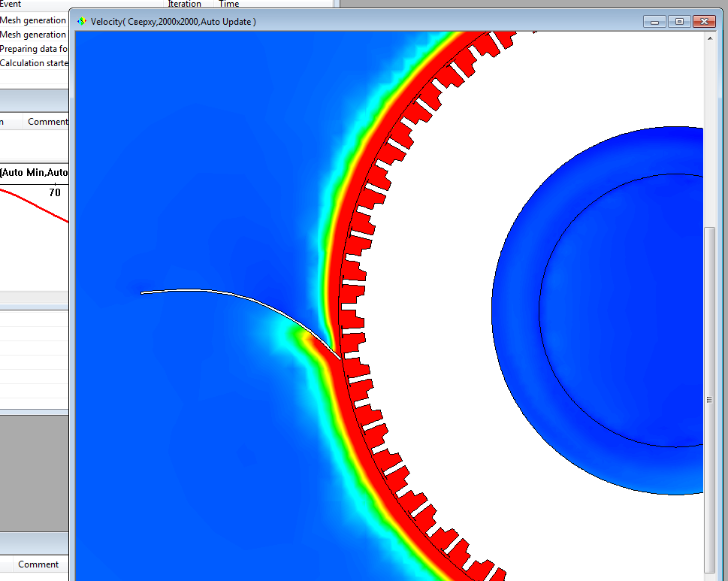The height and width of the screenshot is (581, 728).
Task: Click the scroll-up arrow of Velocity window
Action: point(709,38)
